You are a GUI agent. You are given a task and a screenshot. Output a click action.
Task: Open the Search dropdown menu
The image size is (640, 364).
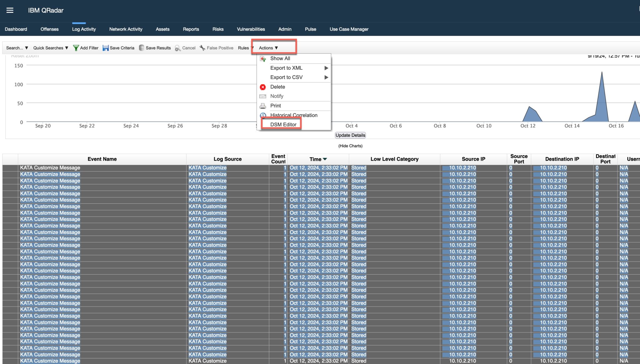coord(17,48)
